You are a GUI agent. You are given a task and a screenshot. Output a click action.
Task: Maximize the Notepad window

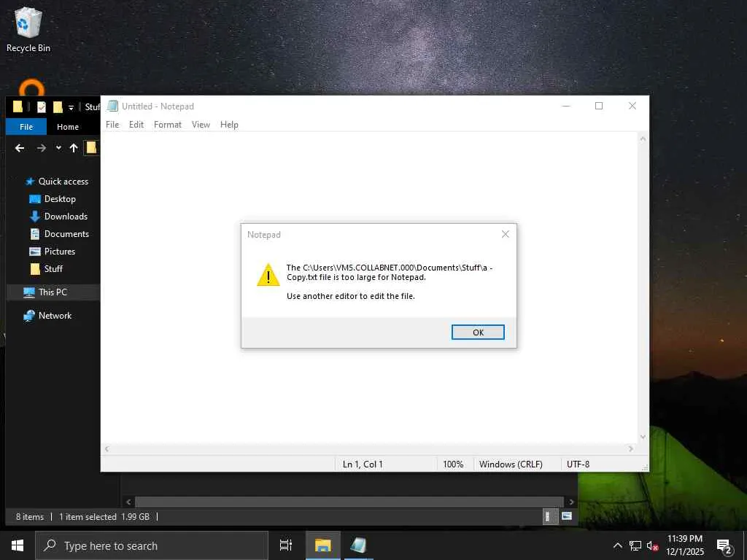pyautogui.click(x=599, y=106)
